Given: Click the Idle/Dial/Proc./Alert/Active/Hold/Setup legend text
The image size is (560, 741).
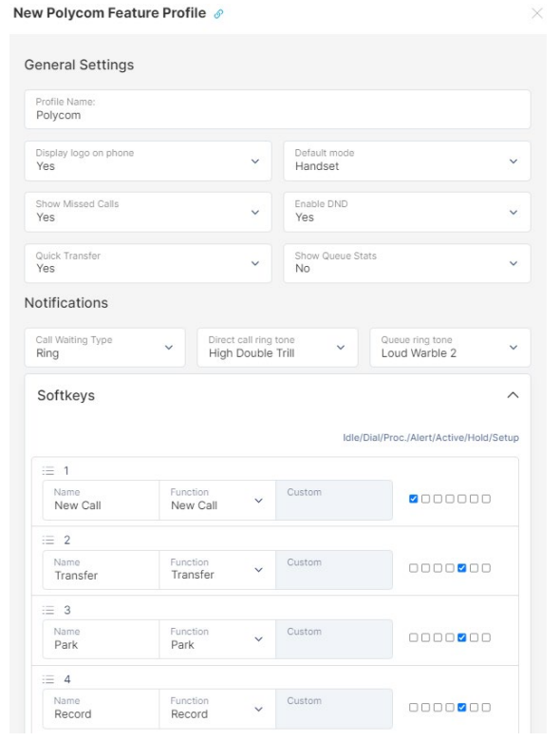Looking at the screenshot, I should (431, 438).
